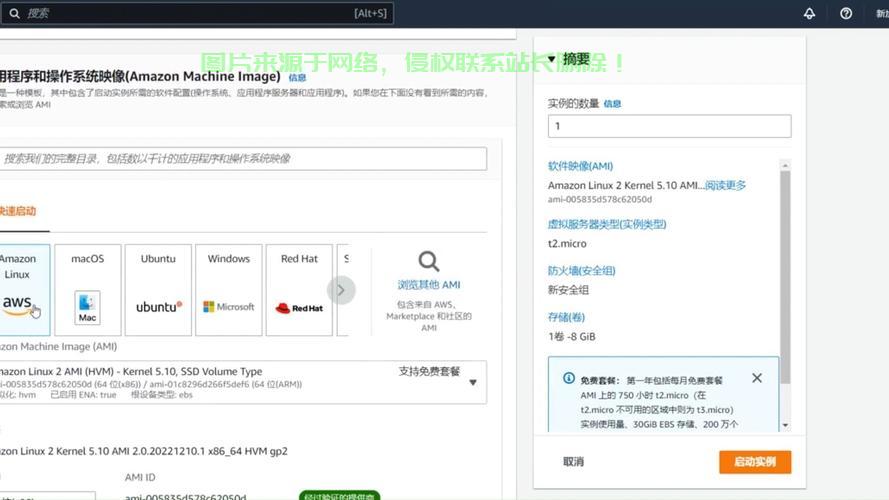
Task: Select the Ubuntu AMI card
Action: [158, 290]
